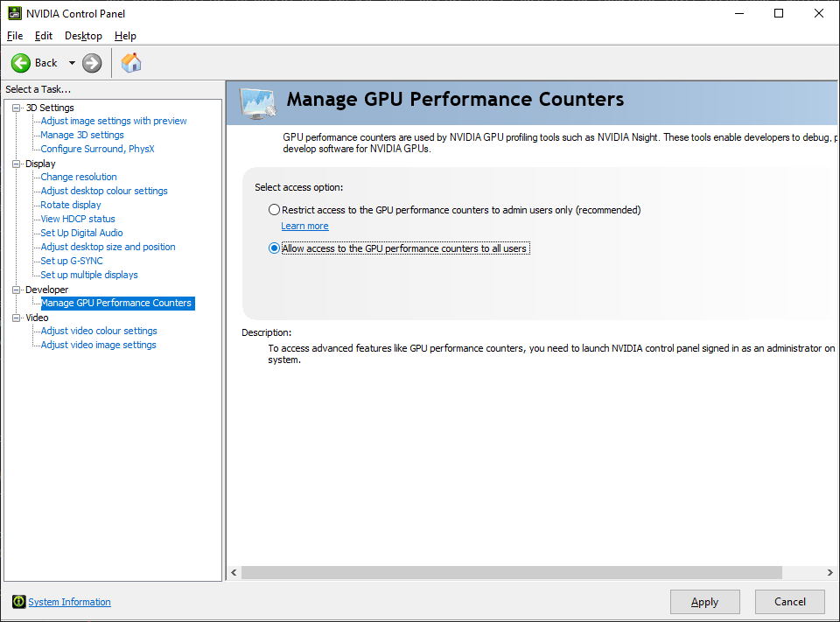Open Adjust video image settings
This screenshot has height=622, width=840.
99,345
